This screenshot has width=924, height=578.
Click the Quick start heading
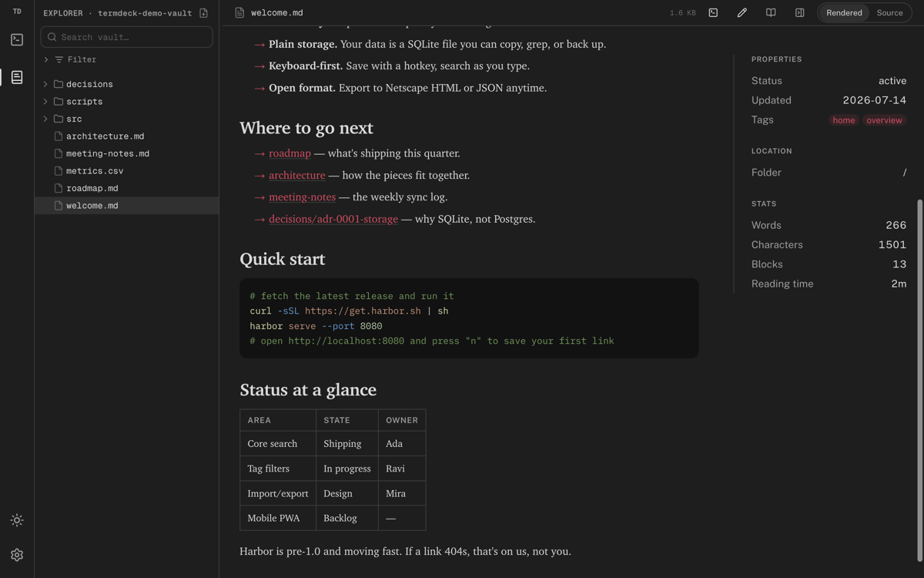click(x=283, y=259)
